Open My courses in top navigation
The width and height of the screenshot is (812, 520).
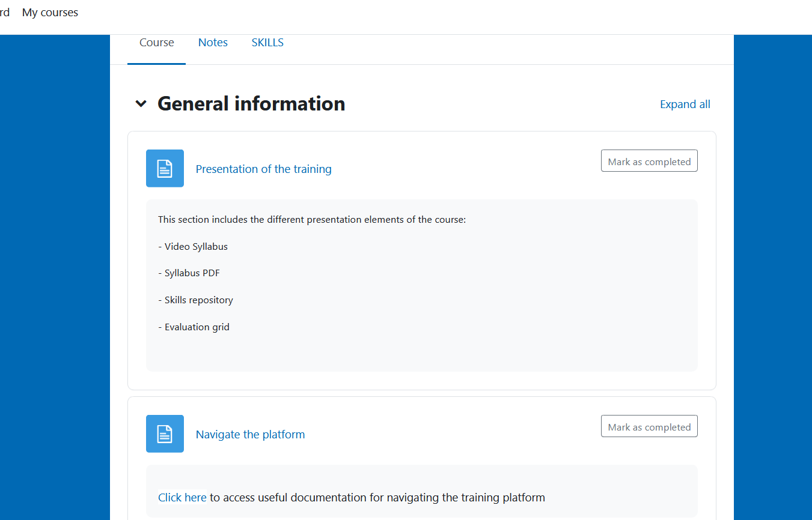click(50, 13)
